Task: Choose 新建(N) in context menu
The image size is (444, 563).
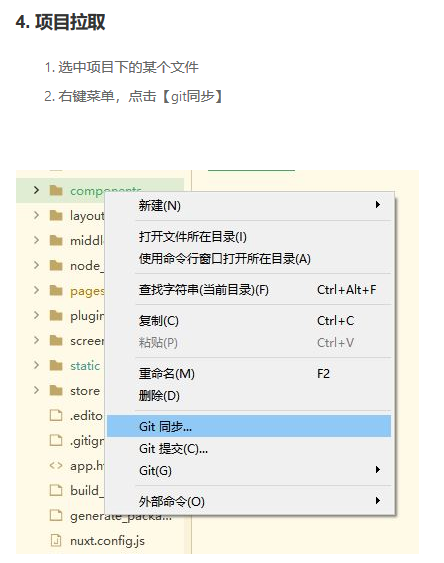Action: pos(249,205)
